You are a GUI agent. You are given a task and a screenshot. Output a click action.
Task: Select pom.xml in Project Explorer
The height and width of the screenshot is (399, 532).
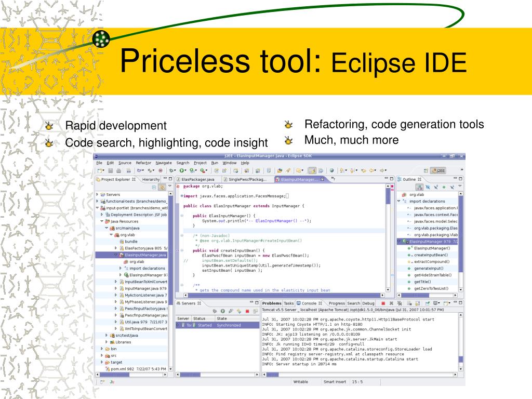point(136,369)
